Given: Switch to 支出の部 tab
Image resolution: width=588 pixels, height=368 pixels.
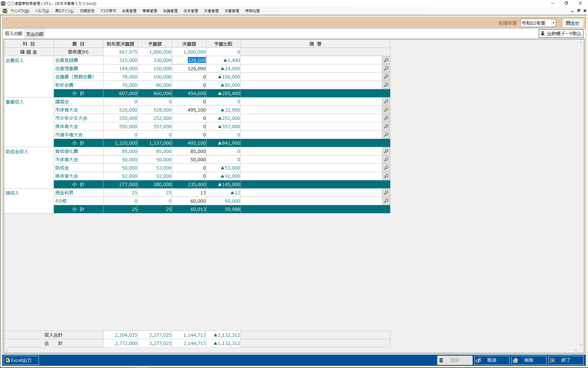Looking at the screenshot, I should point(35,34).
